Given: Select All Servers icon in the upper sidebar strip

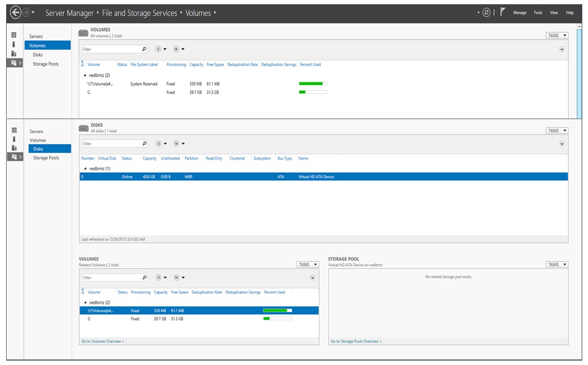Looking at the screenshot, I should [x=14, y=54].
